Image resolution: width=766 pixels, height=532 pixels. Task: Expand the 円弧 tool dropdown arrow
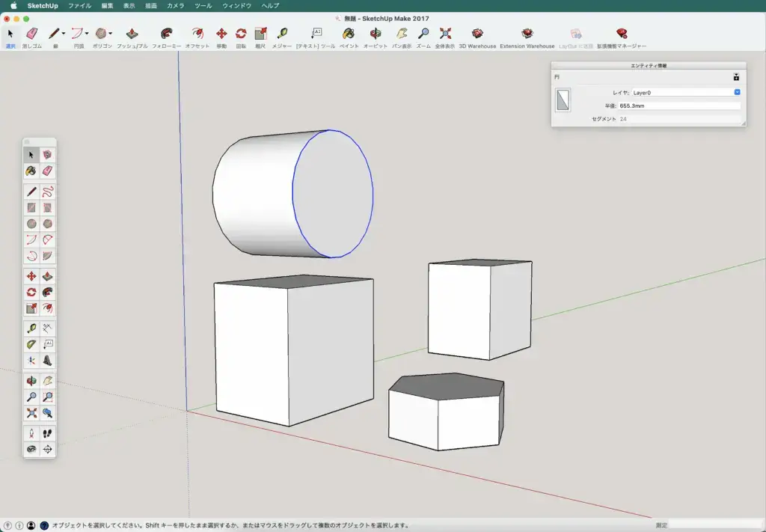(87, 34)
